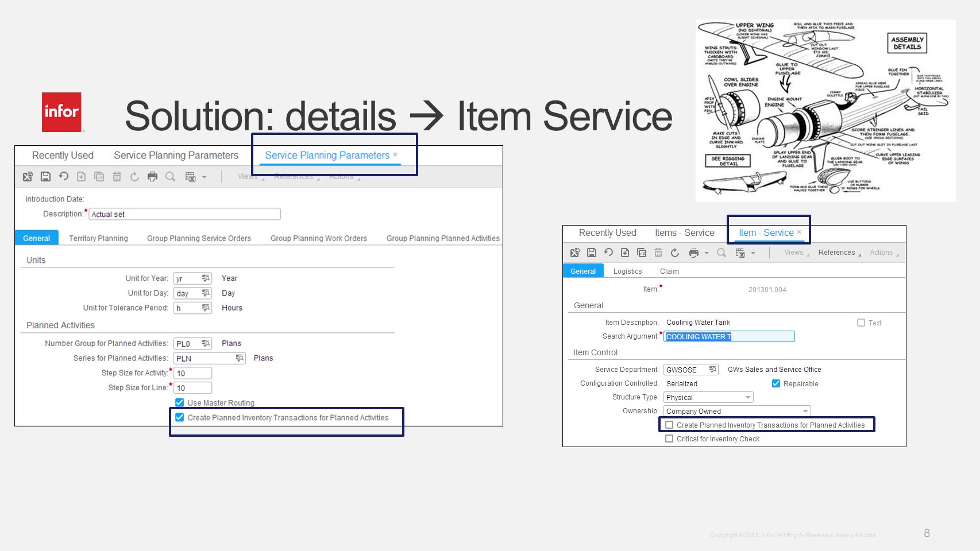The width and height of the screenshot is (980, 551).
Task: Switch to the Territory Planning tab
Action: (x=98, y=238)
